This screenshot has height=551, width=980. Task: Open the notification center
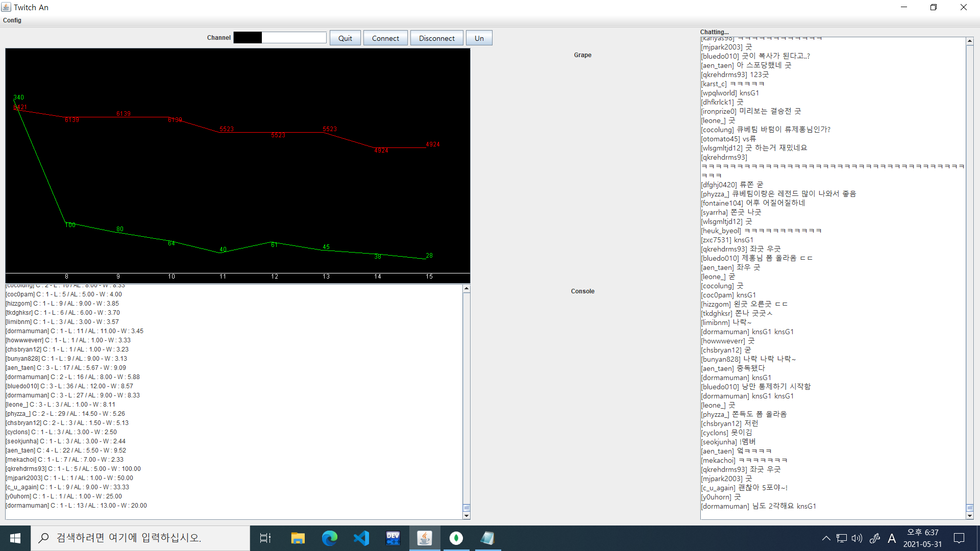[x=959, y=538]
